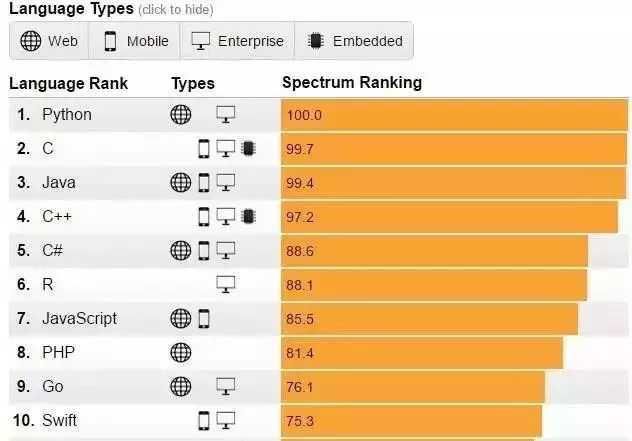The height and width of the screenshot is (441, 632).
Task: Toggle the Enterprise language type filter
Action: [237, 41]
